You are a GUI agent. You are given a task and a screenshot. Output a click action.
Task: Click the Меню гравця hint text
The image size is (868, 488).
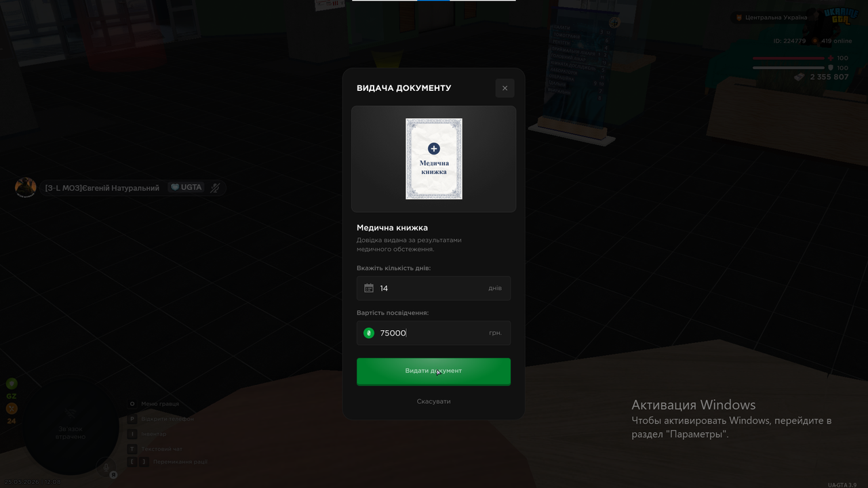click(x=160, y=404)
